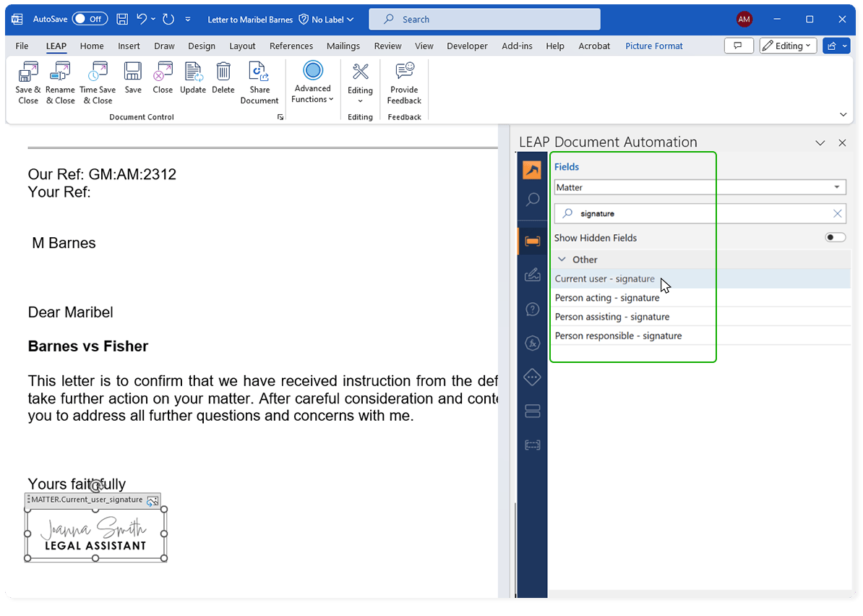
Task: Open the References tab
Action: [291, 46]
